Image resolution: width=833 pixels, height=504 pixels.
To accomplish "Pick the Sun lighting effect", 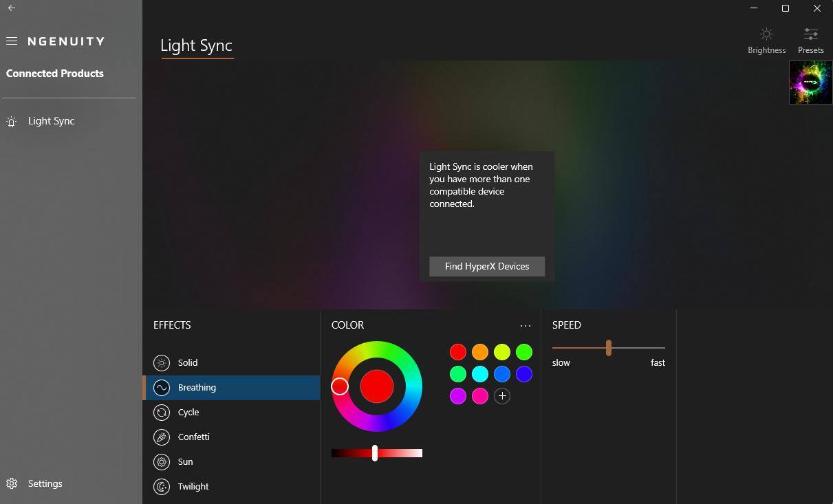I will click(x=185, y=462).
